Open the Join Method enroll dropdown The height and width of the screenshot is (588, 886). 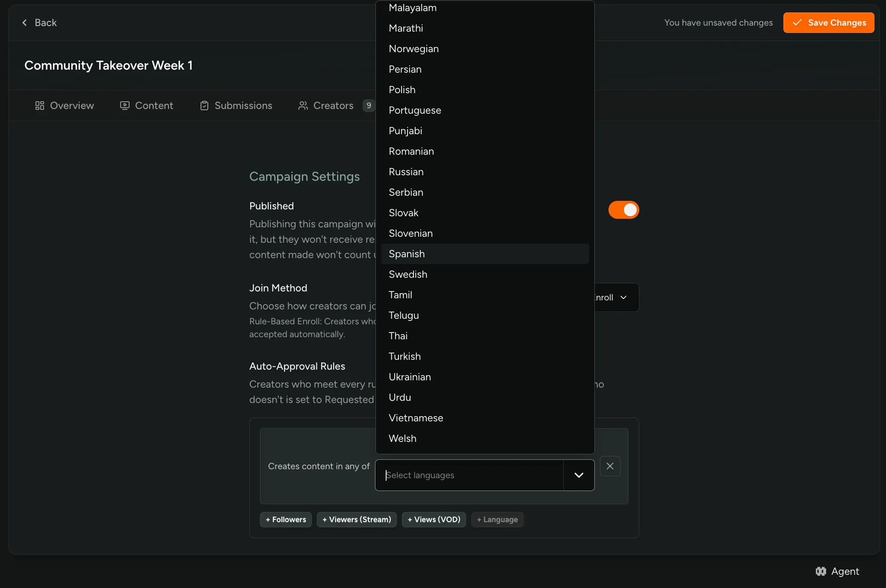coord(616,297)
